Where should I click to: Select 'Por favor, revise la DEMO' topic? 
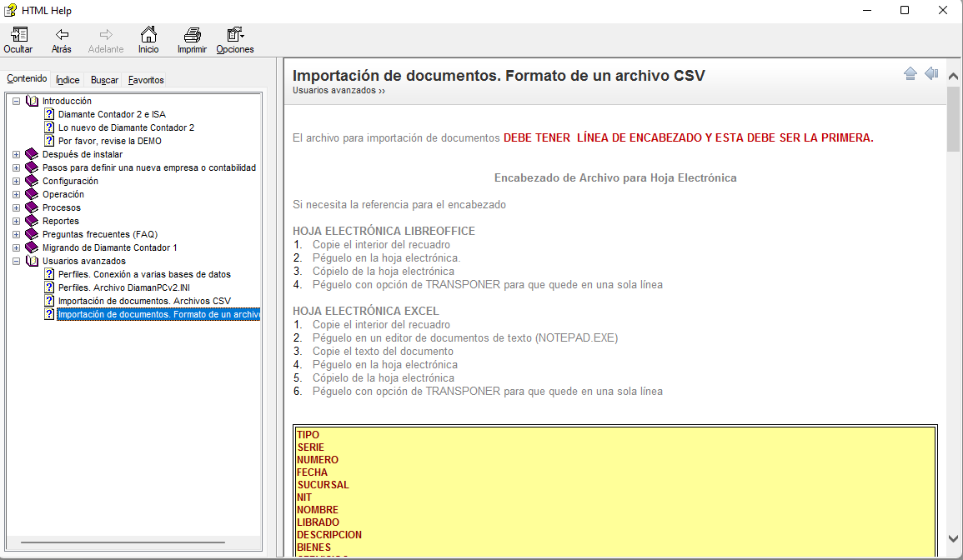pyautogui.click(x=109, y=141)
